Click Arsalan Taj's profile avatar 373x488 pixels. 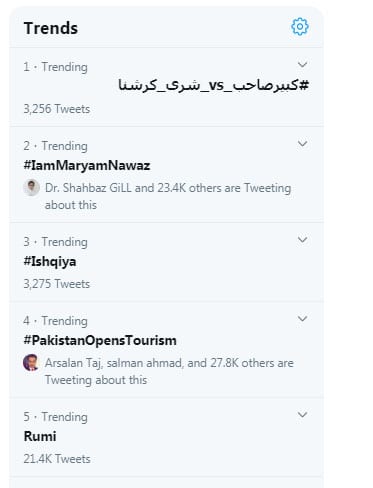click(x=31, y=362)
